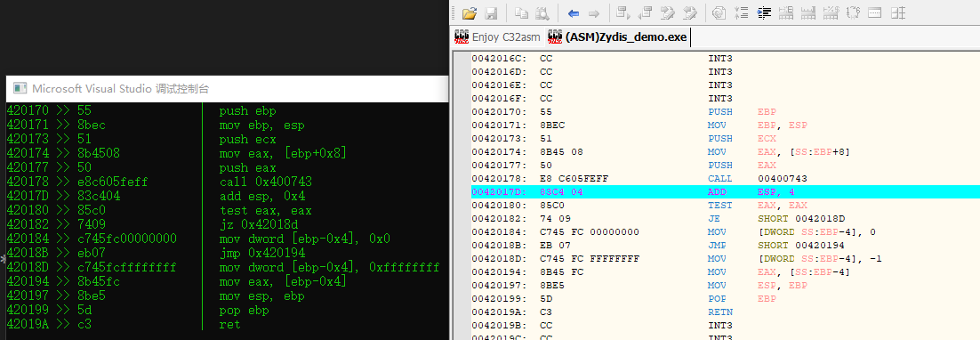Click 'test eax, eax' in the console
Viewport: 980px width, 340px height.
[265, 211]
